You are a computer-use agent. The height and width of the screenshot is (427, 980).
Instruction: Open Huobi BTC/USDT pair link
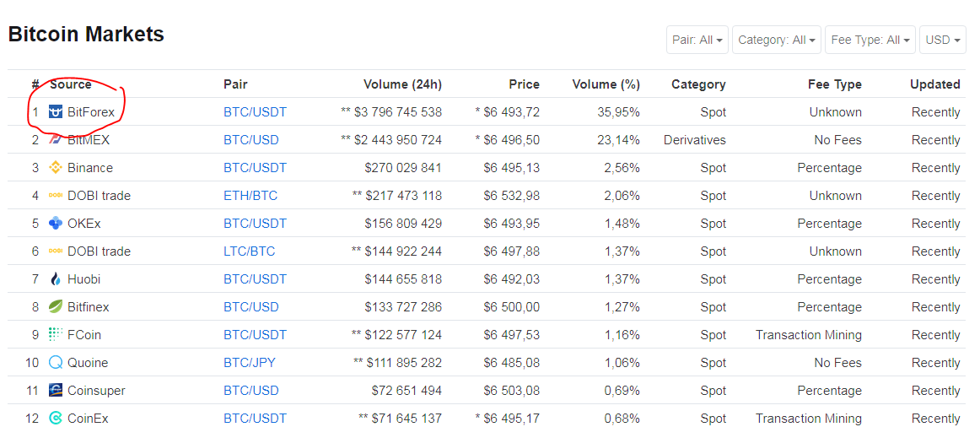tap(255, 278)
